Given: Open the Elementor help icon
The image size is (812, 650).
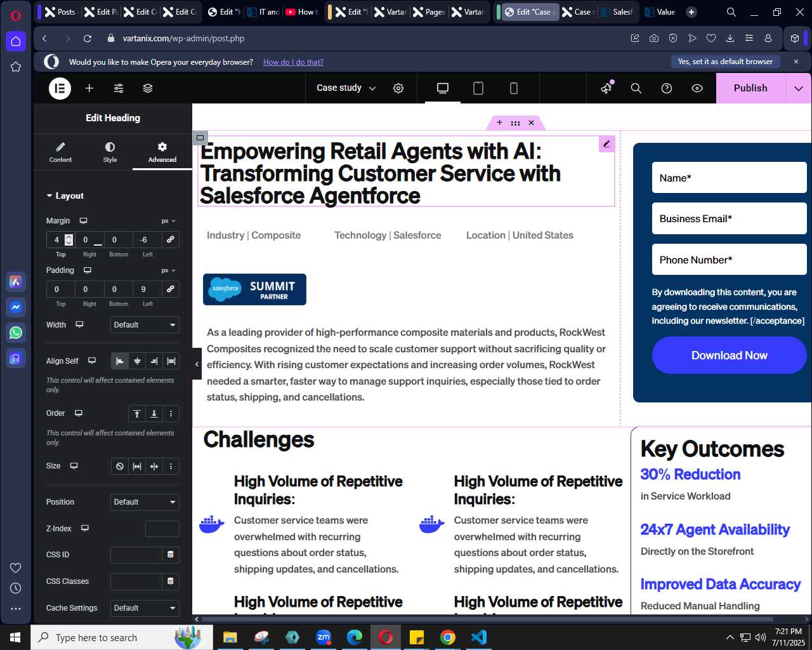Looking at the screenshot, I should pyautogui.click(x=667, y=88).
